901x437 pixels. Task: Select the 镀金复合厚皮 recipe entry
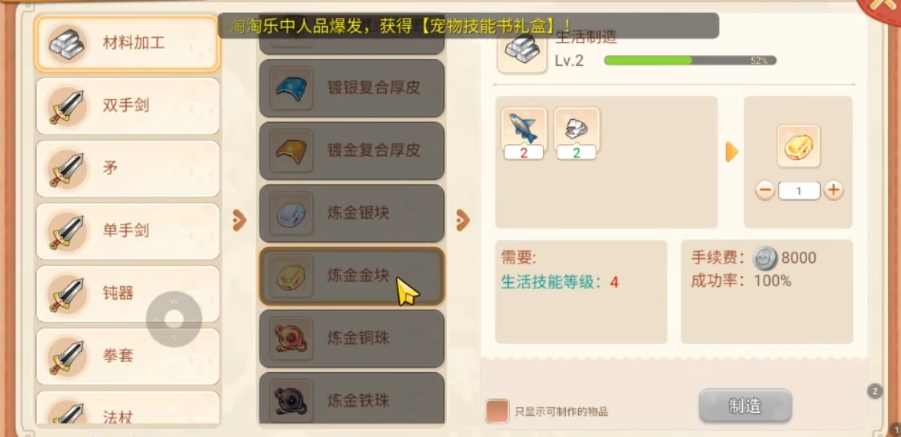(x=352, y=150)
